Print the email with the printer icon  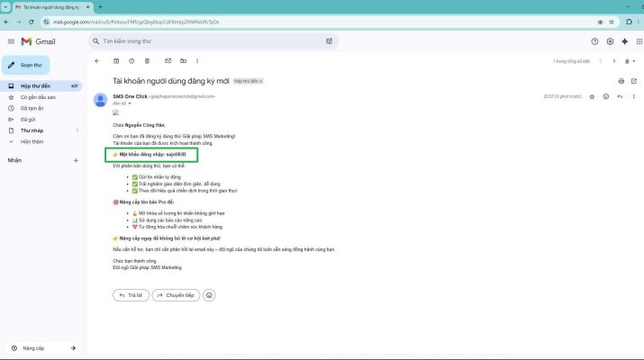(x=621, y=81)
